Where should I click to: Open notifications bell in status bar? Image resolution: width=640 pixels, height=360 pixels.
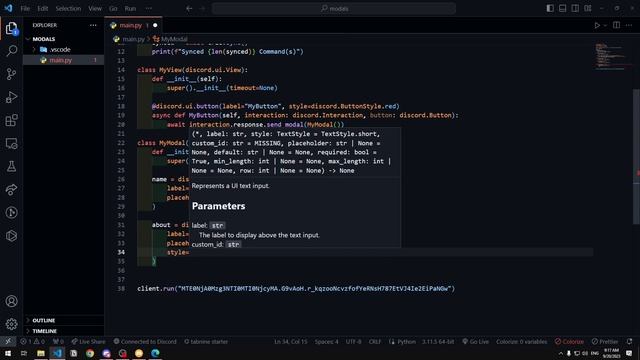629,342
